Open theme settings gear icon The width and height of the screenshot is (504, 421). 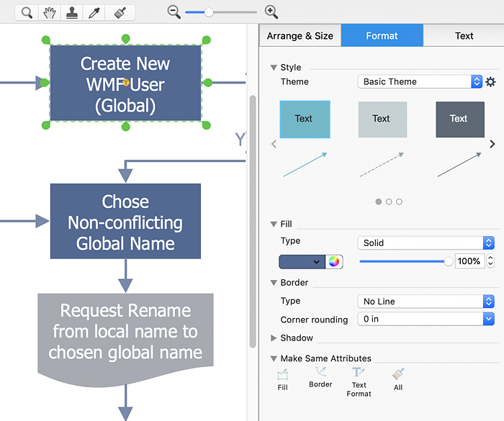point(490,81)
